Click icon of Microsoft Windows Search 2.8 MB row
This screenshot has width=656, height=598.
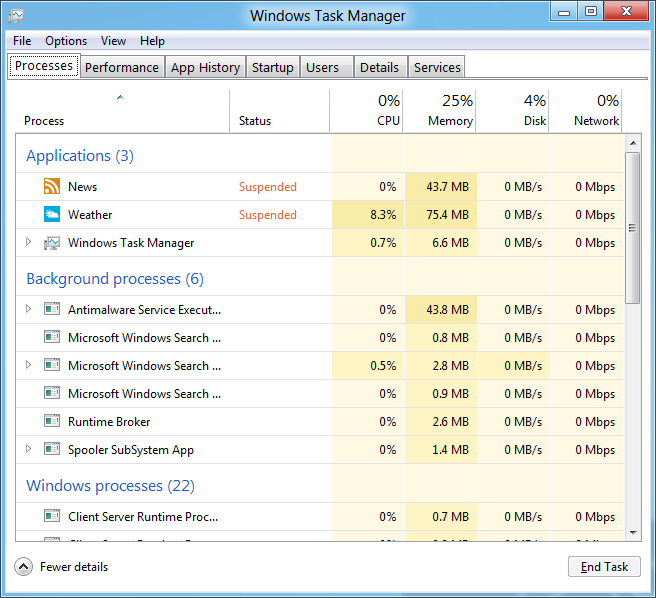point(52,365)
